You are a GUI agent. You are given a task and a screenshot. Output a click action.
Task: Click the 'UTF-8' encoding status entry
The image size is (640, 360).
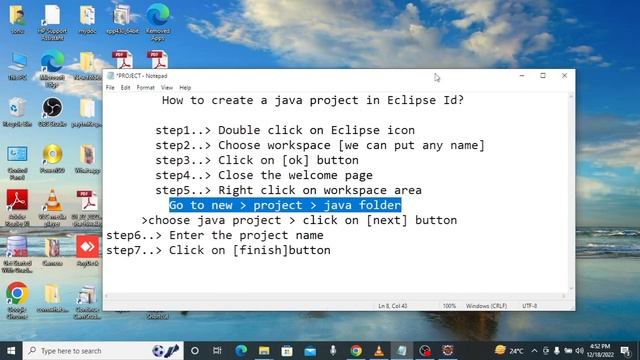(529, 306)
